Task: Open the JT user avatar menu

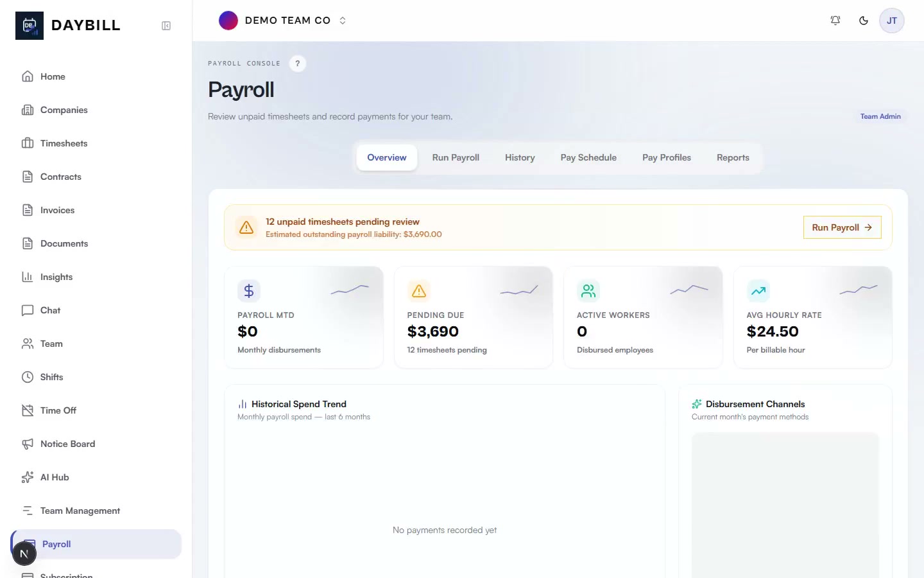Action: (892, 21)
